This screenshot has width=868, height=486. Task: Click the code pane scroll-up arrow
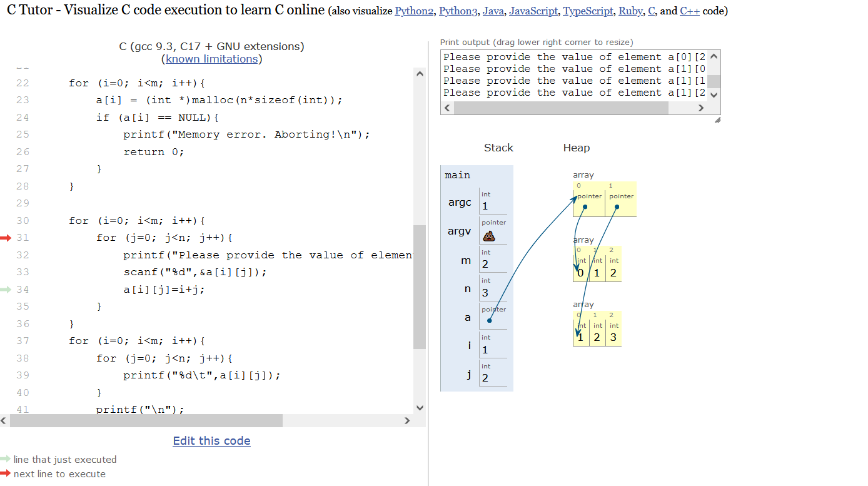420,74
